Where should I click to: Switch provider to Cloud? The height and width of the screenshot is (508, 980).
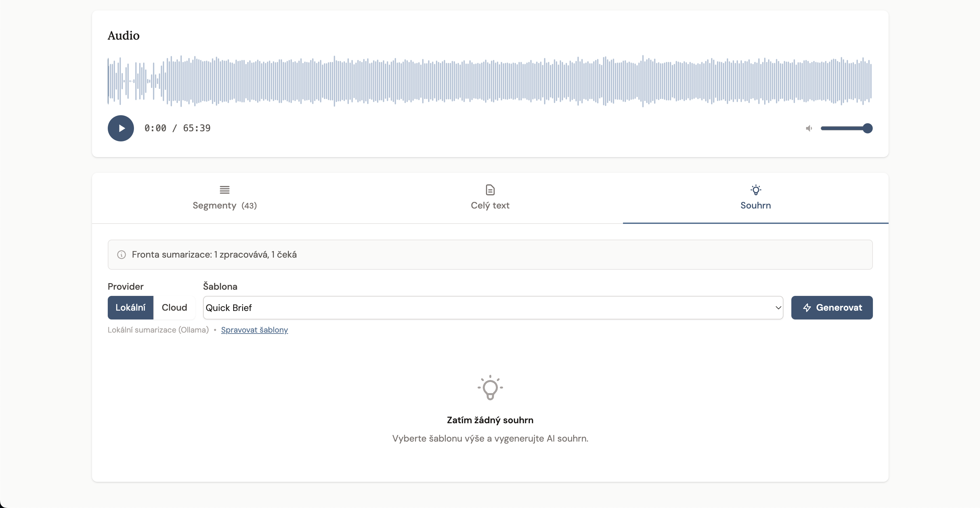click(174, 308)
